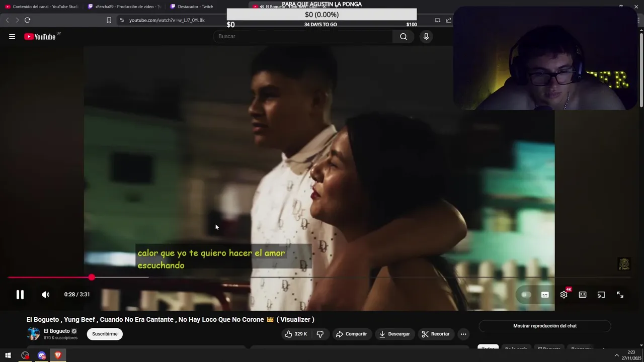Go back in browser history
The height and width of the screenshot is (362, 644).
(x=7, y=20)
